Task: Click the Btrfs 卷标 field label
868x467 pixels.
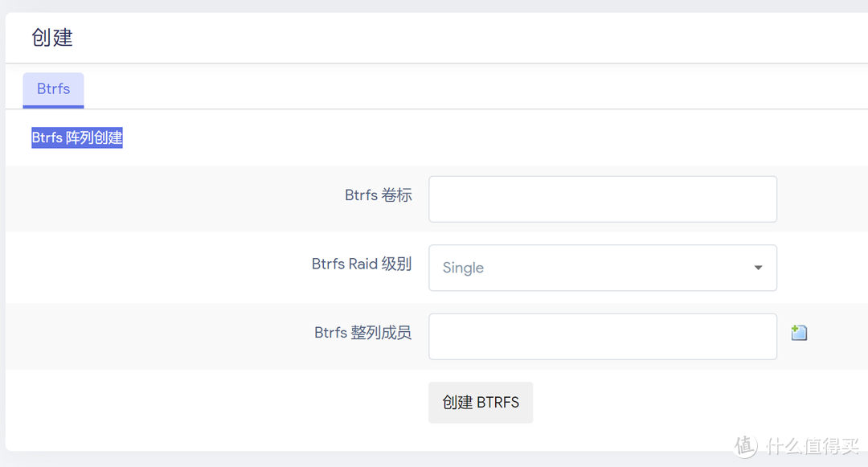Action: [x=378, y=195]
